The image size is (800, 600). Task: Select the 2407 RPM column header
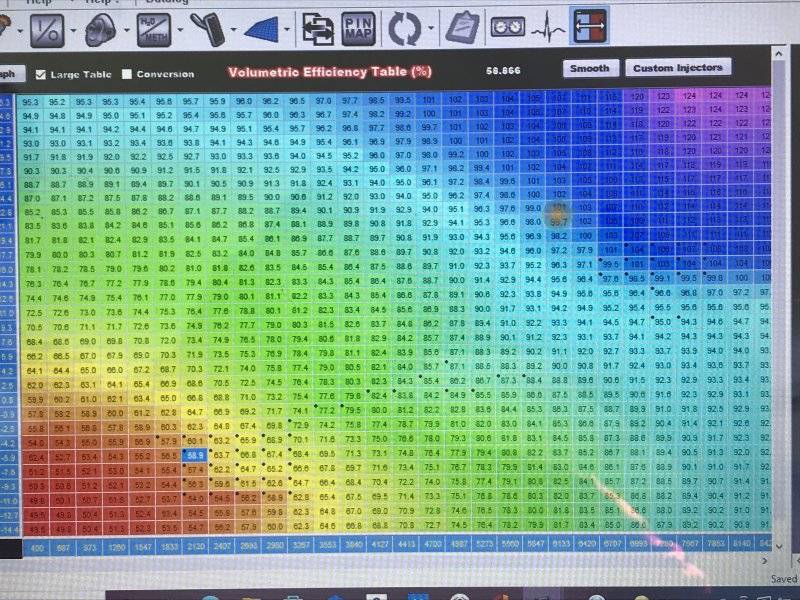[x=222, y=546]
